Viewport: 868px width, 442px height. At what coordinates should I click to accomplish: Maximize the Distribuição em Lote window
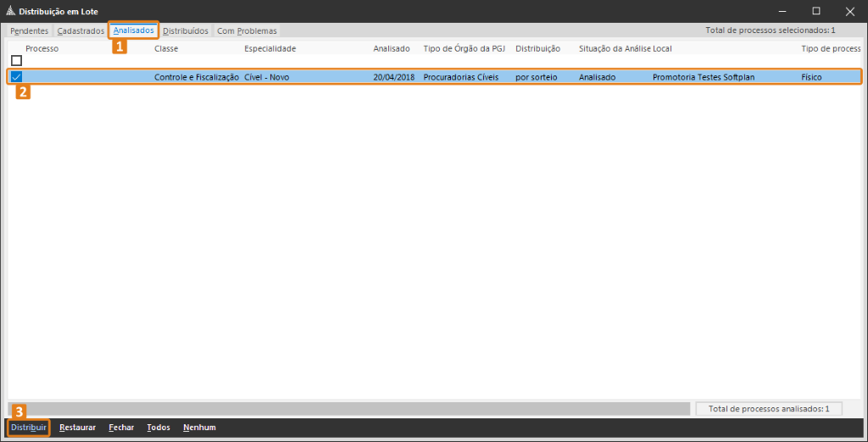(816, 11)
